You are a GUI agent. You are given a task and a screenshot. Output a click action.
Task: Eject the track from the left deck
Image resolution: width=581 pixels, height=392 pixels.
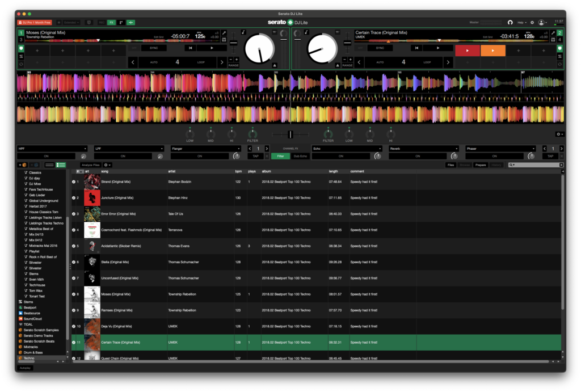pos(275,65)
